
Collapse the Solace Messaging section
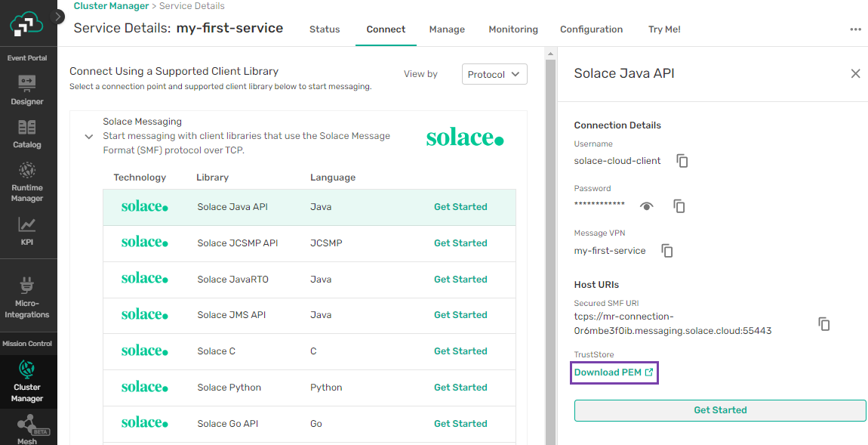[x=89, y=137]
